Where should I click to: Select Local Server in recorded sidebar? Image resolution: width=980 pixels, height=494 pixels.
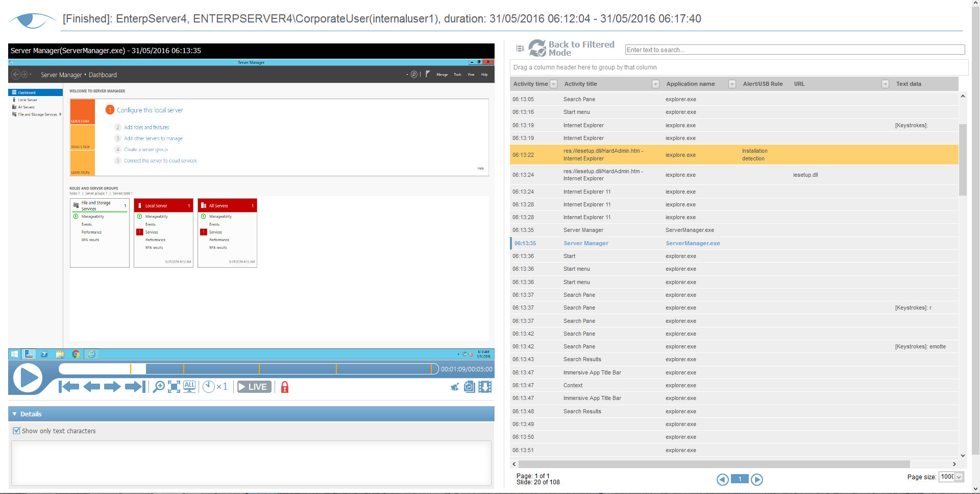click(x=28, y=100)
